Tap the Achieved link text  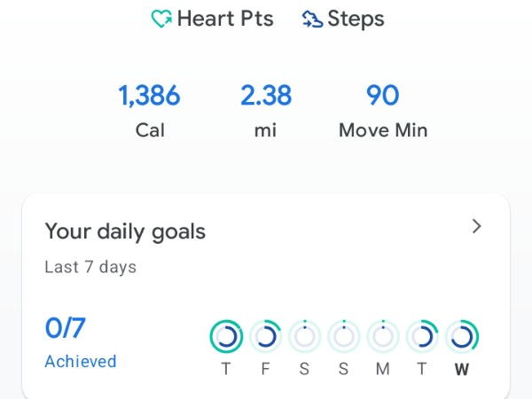coord(81,361)
